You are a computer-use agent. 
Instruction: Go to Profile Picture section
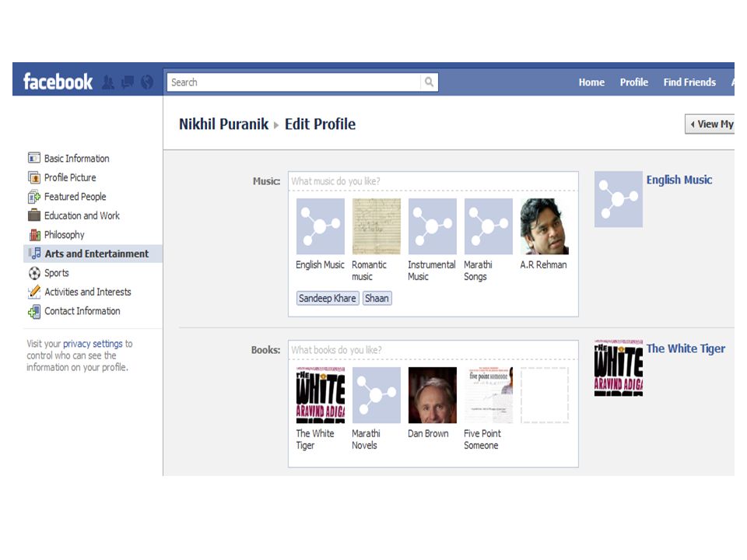[70, 177]
